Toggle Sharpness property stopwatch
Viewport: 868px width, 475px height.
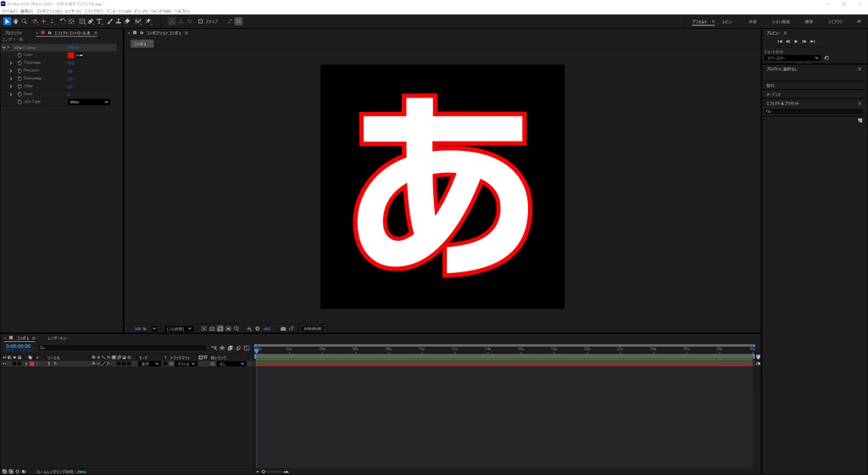tap(19, 79)
